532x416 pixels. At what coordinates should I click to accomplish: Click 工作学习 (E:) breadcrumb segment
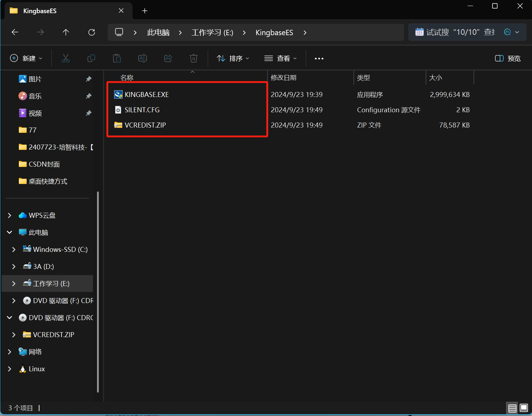pyautogui.click(x=213, y=33)
